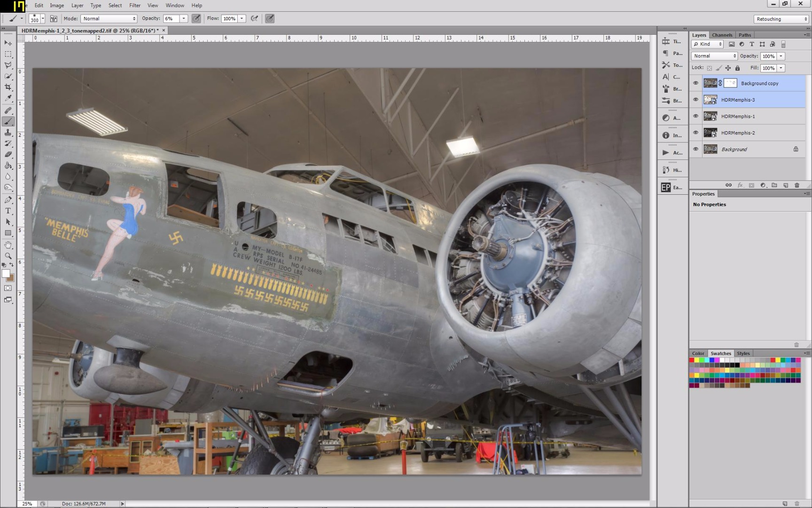This screenshot has height=508, width=812.
Task: Change screen mode from toolbox
Action: (x=8, y=300)
